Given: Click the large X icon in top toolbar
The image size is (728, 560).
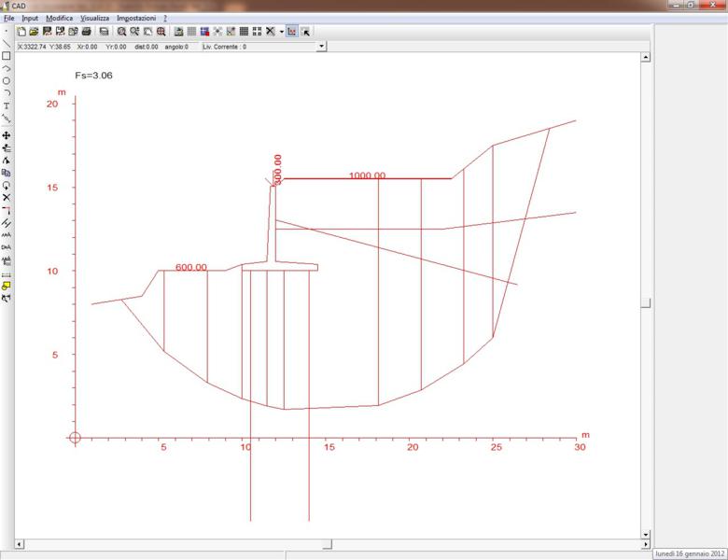Looking at the screenshot, I should point(271,32).
